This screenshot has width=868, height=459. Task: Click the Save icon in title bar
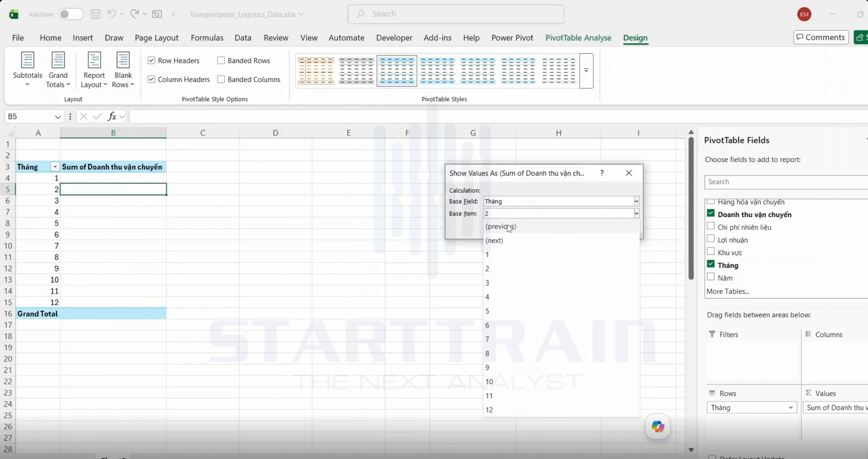[x=95, y=14]
